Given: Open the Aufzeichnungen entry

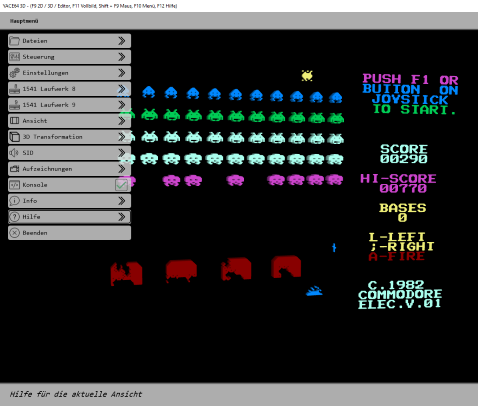Looking at the screenshot, I should click(x=69, y=169).
